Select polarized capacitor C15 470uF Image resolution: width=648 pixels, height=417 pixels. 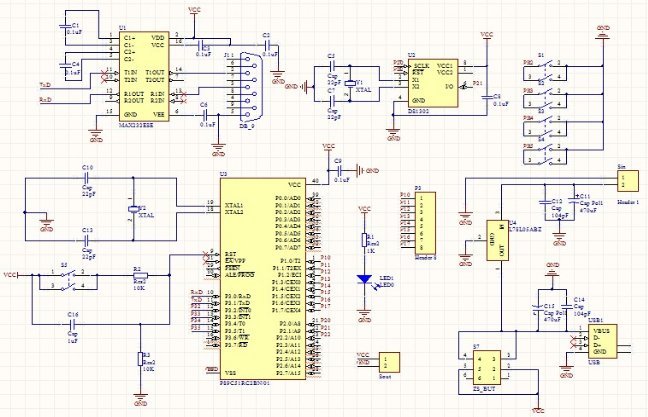click(538, 307)
